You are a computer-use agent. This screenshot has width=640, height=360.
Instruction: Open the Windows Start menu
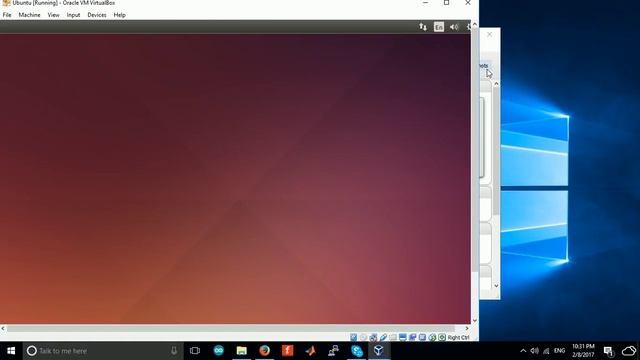coord(11,351)
